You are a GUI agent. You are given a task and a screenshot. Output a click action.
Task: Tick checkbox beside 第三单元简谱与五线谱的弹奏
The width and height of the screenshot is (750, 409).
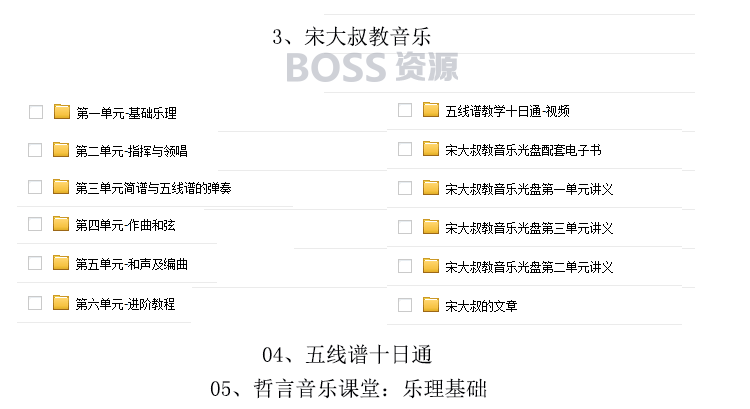[35, 187]
